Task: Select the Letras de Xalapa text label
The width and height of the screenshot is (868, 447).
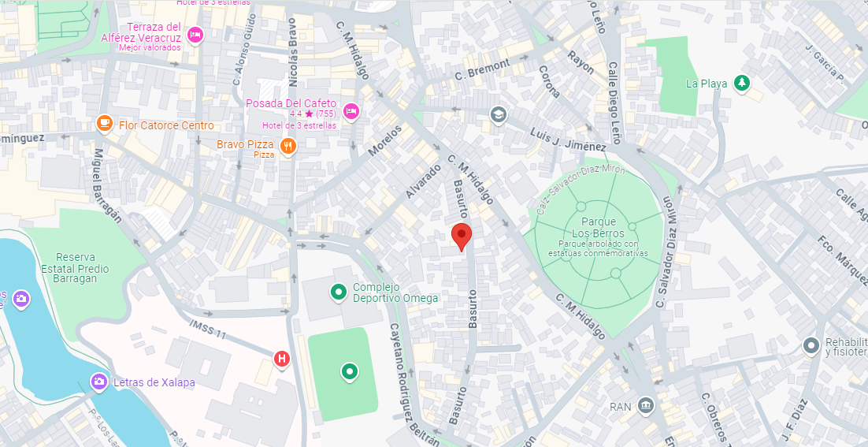Action: pos(154,382)
